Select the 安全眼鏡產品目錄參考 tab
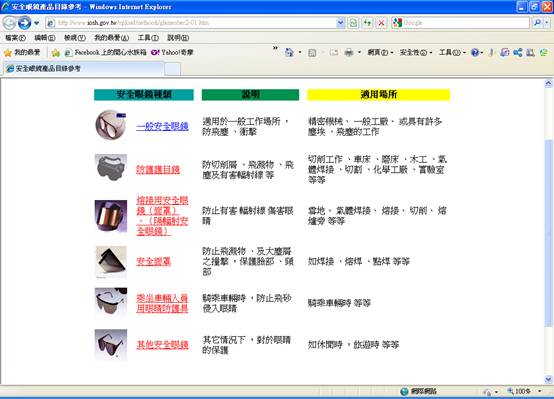Viewport: 554px width, 399px height. click(x=83, y=69)
